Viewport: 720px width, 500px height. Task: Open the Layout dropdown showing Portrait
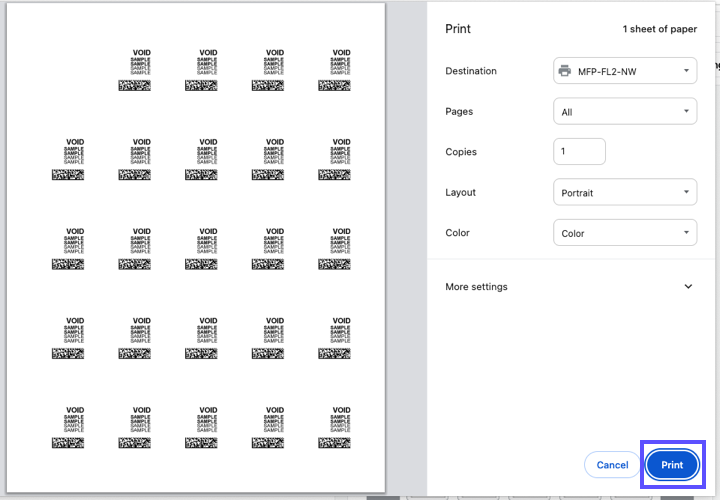(625, 192)
